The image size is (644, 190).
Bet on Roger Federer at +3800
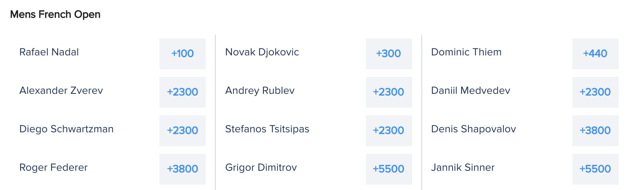click(183, 169)
